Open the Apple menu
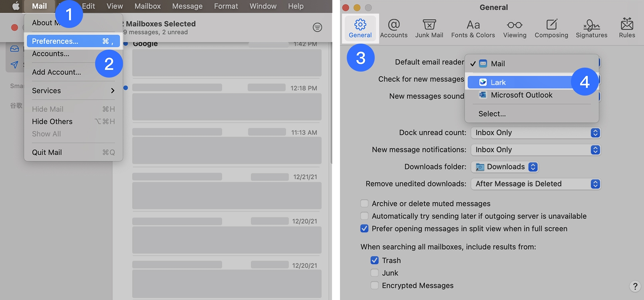This screenshot has width=644, height=300. point(16,6)
